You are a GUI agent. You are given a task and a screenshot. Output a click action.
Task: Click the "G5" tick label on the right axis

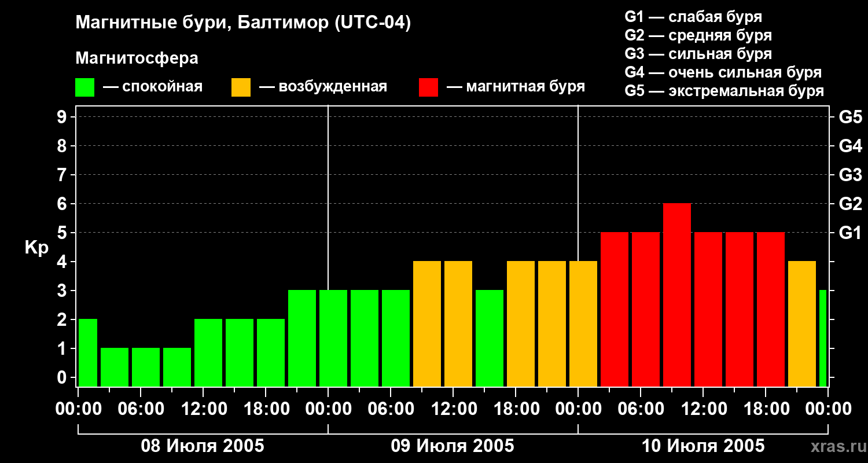pyautogui.click(x=851, y=117)
